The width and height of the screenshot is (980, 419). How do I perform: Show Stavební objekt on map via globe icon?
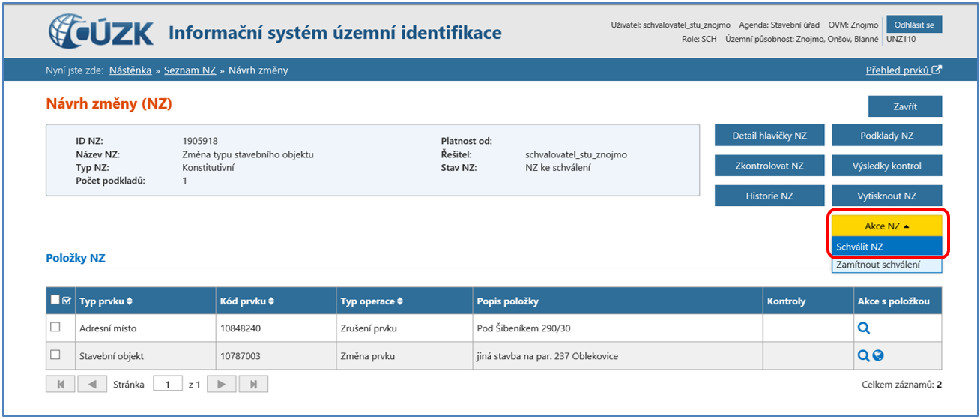(877, 356)
